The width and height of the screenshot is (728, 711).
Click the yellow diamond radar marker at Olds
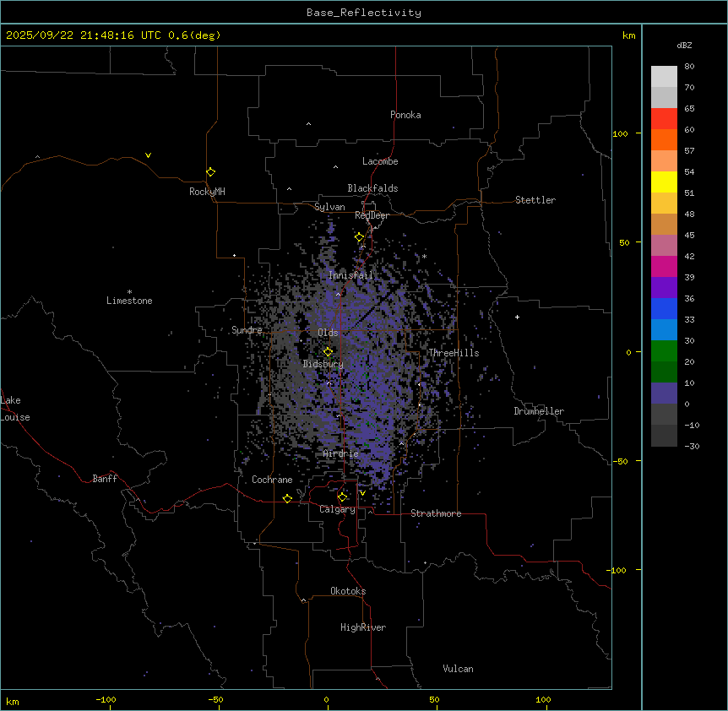pyautogui.click(x=328, y=351)
